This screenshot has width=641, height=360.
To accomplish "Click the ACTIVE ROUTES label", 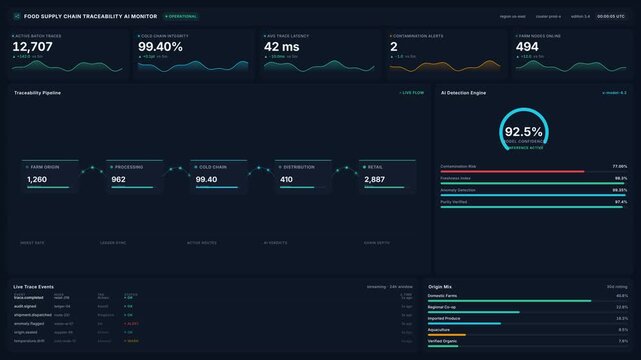I will coord(202,243).
